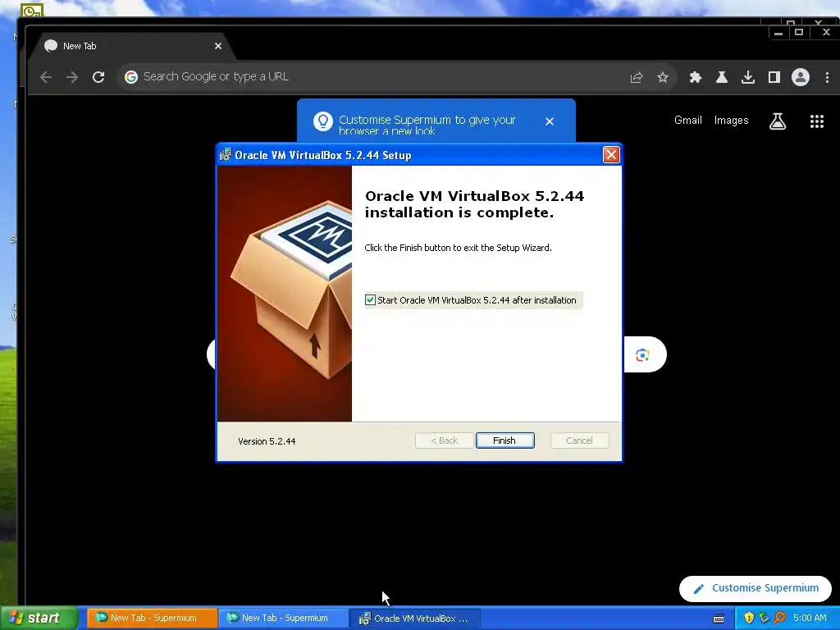Switch to second New Tab - Supermium taskbar item

tap(283, 619)
